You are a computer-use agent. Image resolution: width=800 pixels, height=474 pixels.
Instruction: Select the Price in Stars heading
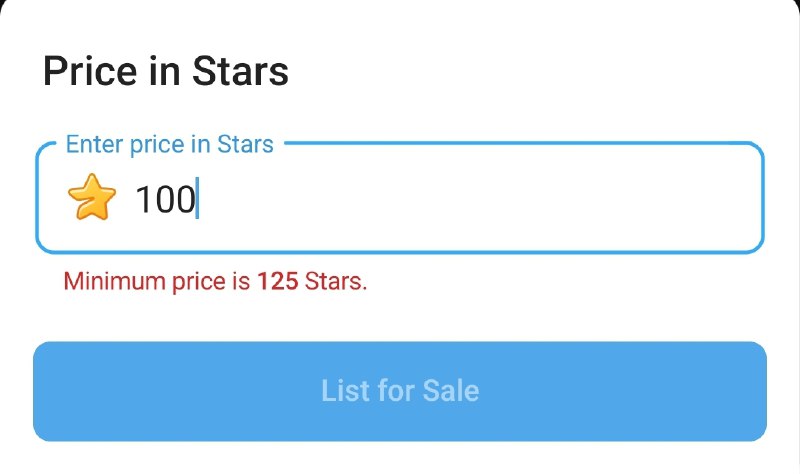pyautogui.click(x=166, y=71)
